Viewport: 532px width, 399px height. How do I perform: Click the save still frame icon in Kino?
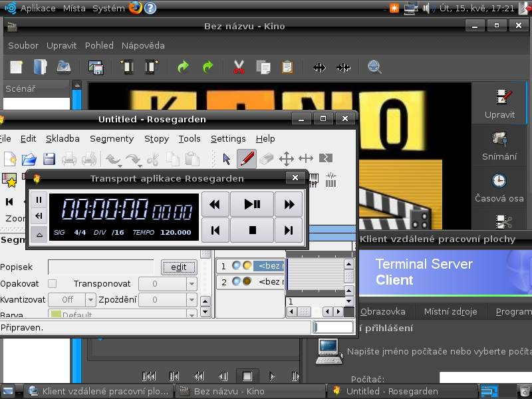96,67
